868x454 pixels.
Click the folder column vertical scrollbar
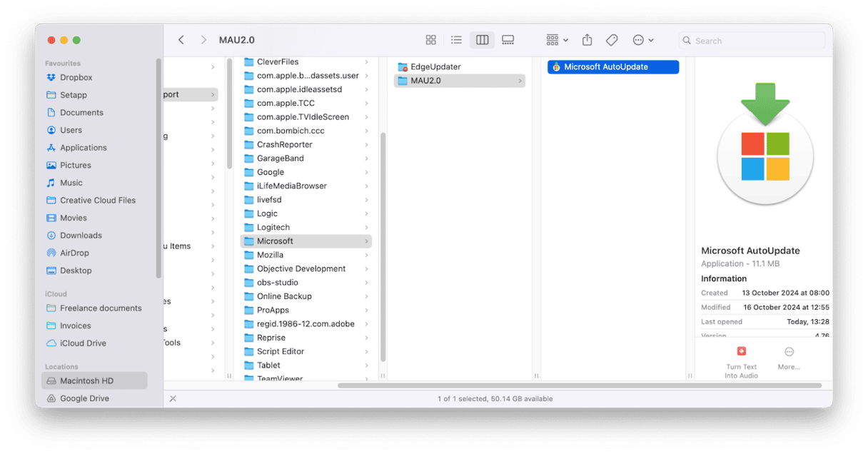click(x=383, y=246)
